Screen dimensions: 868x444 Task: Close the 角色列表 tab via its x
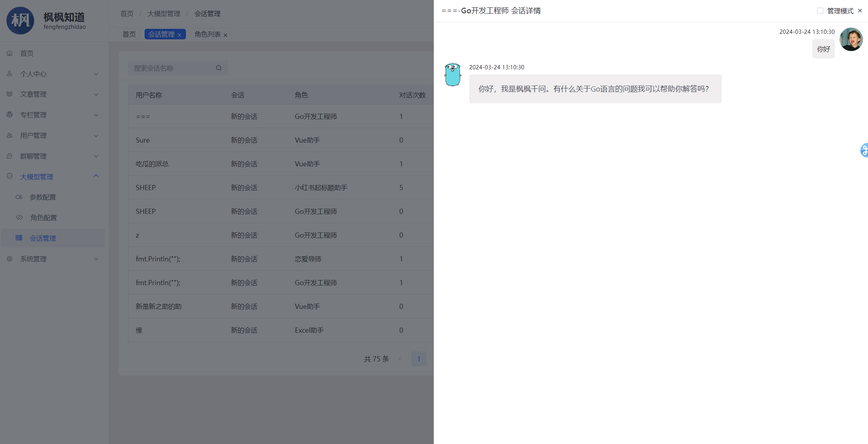[225, 35]
